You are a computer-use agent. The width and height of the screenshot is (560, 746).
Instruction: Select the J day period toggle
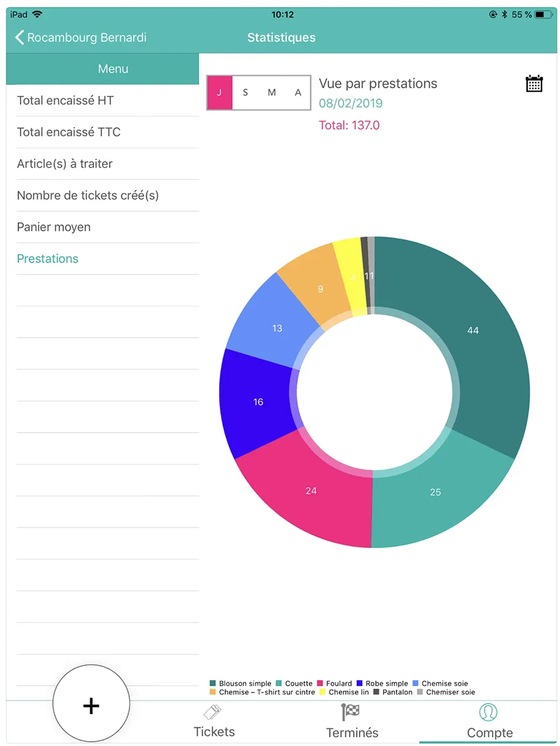[220, 93]
